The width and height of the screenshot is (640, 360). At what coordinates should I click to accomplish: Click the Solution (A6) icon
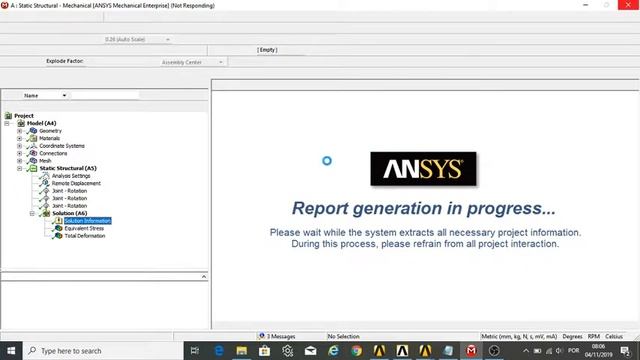[x=46, y=213]
